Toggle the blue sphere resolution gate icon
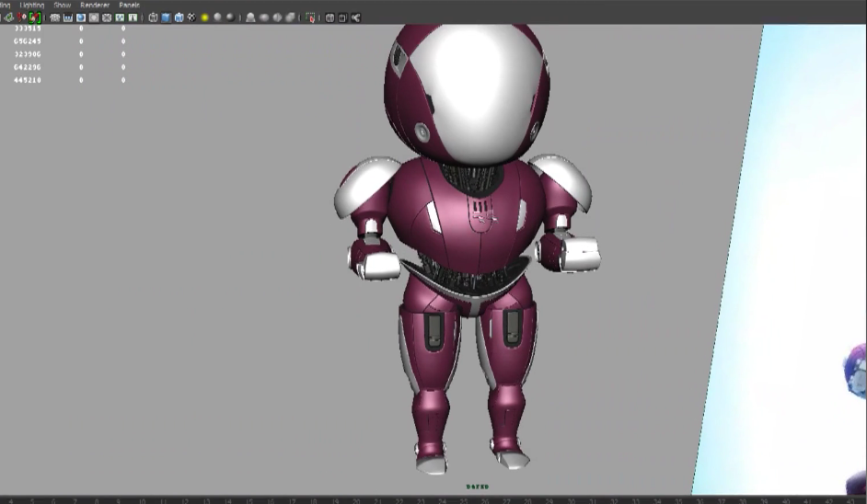The width and height of the screenshot is (867, 504). [81, 17]
